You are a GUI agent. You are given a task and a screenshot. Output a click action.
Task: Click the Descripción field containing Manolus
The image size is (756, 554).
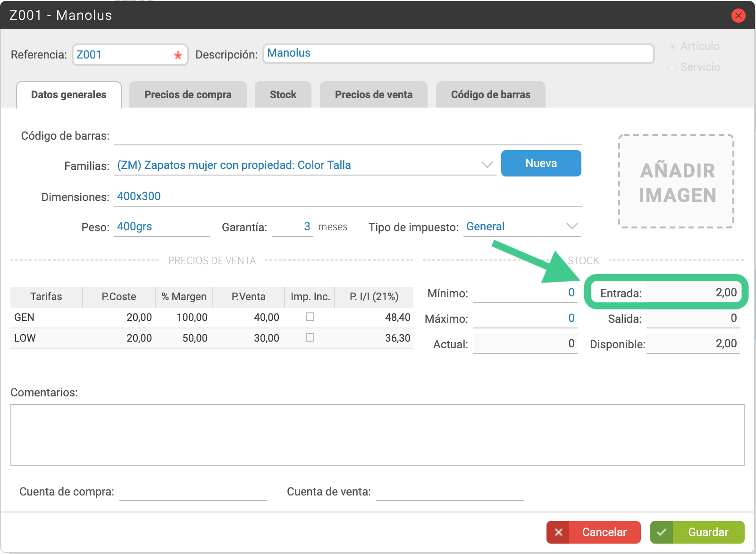(x=459, y=54)
